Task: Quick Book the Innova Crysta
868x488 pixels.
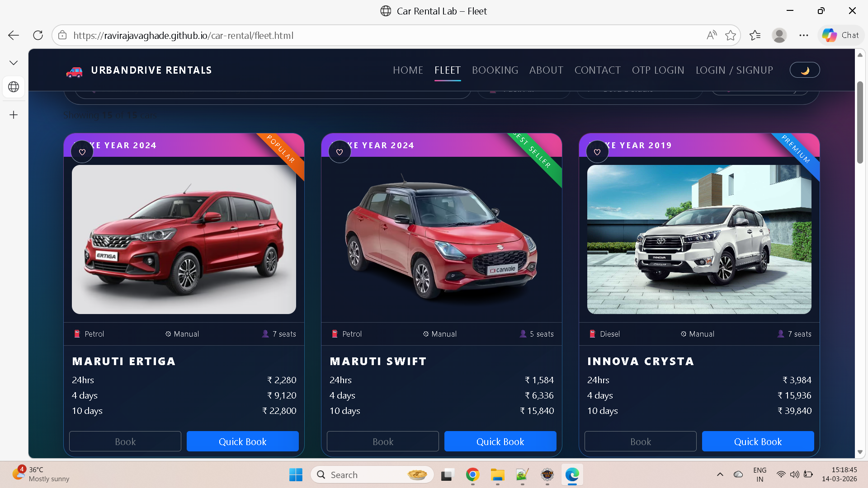Action: [758, 441]
